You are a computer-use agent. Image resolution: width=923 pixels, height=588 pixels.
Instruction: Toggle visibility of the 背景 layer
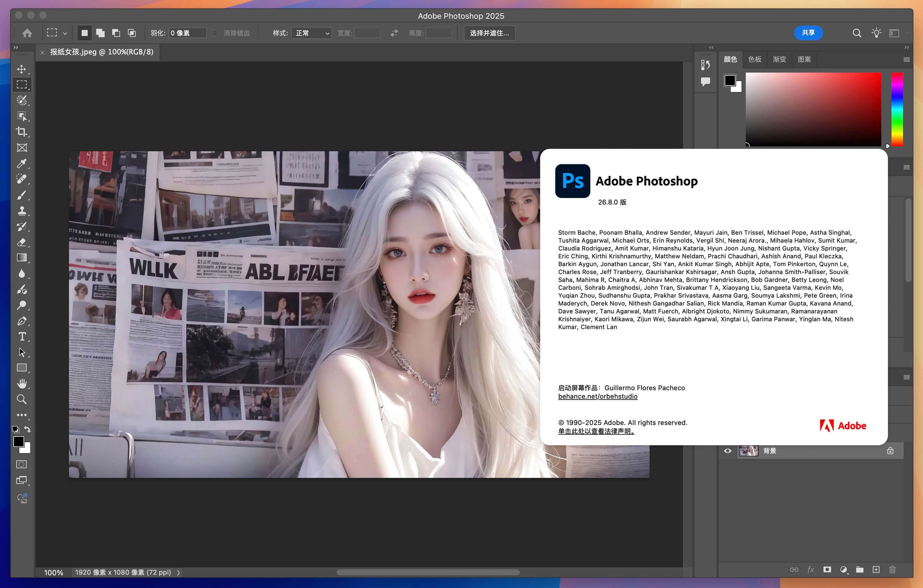coord(728,451)
